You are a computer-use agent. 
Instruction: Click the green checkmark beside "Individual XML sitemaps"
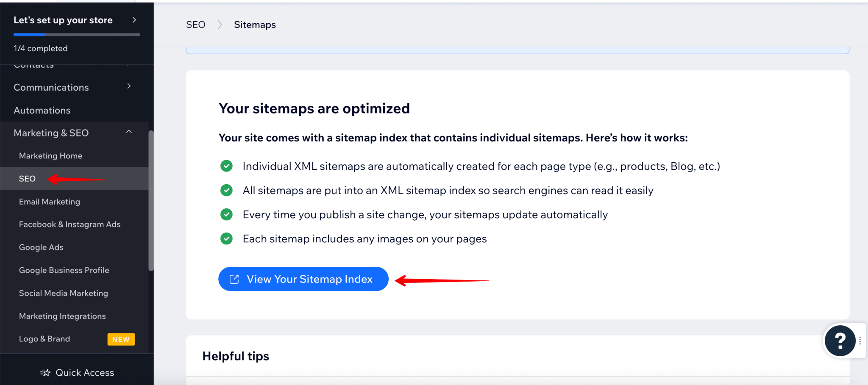226,166
